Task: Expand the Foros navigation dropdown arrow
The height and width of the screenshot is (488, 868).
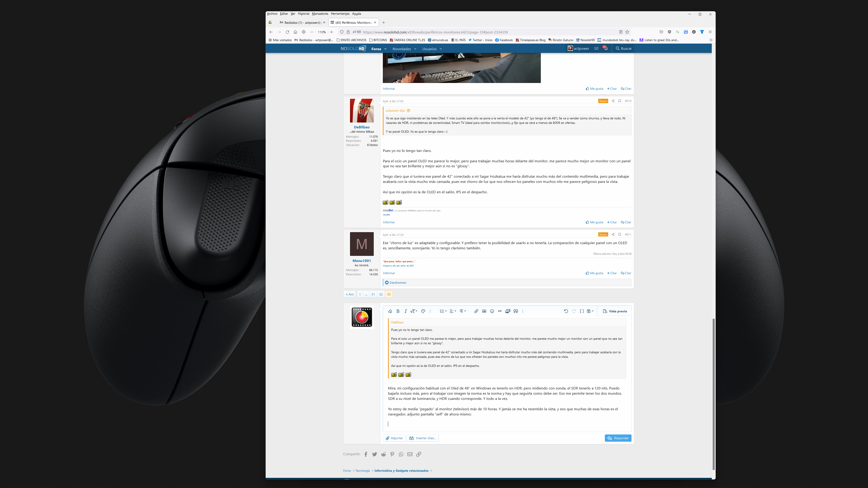Action: click(386, 49)
